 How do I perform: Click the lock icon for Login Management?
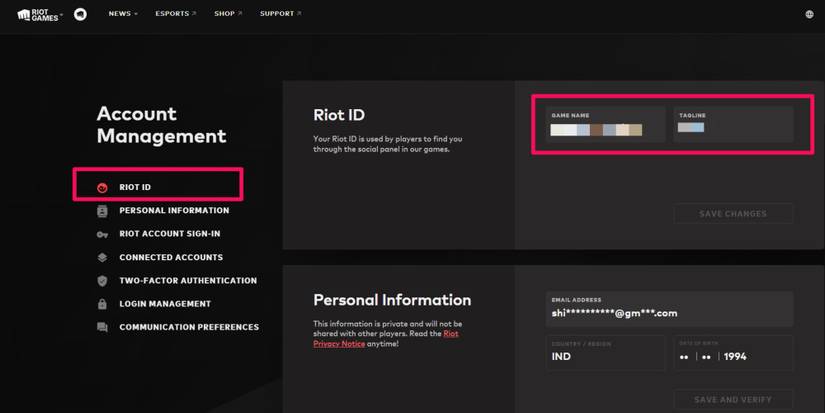coord(102,304)
